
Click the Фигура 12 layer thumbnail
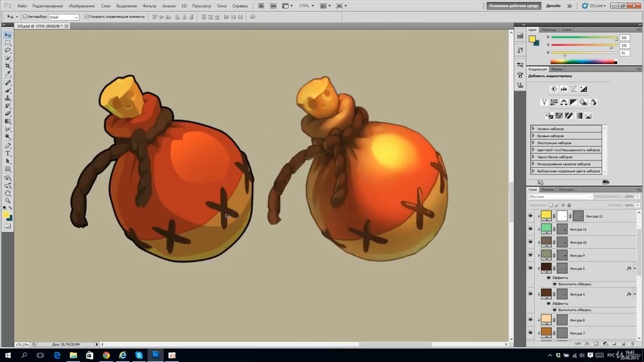[546, 216]
